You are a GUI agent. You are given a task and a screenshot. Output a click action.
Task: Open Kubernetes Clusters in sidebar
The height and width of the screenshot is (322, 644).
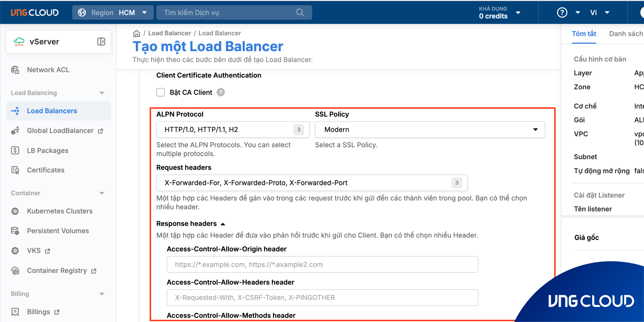[60, 211]
